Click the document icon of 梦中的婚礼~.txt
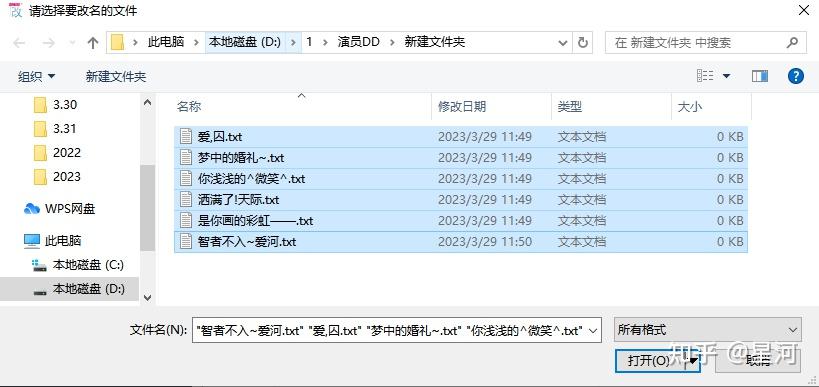 click(186, 157)
